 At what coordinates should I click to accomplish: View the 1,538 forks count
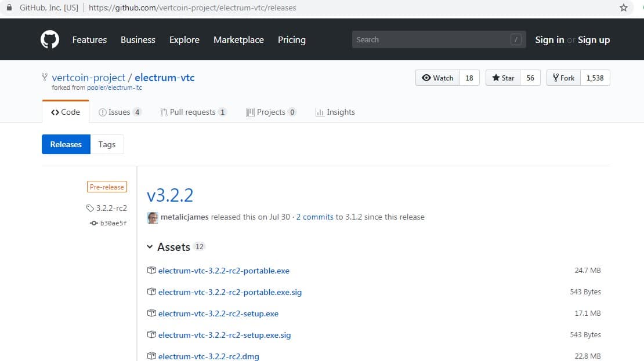click(x=595, y=78)
